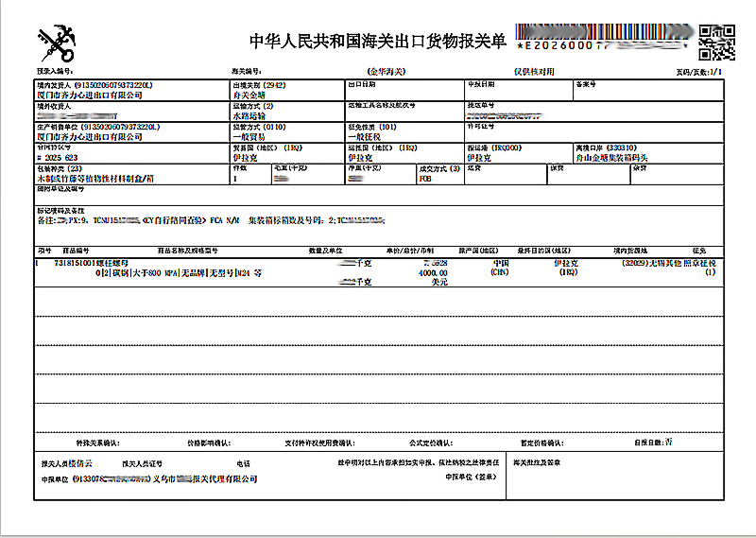The height and width of the screenshot is (538, 756).
Task: Click the total price 4000.00 value
Action: (433, 273)
